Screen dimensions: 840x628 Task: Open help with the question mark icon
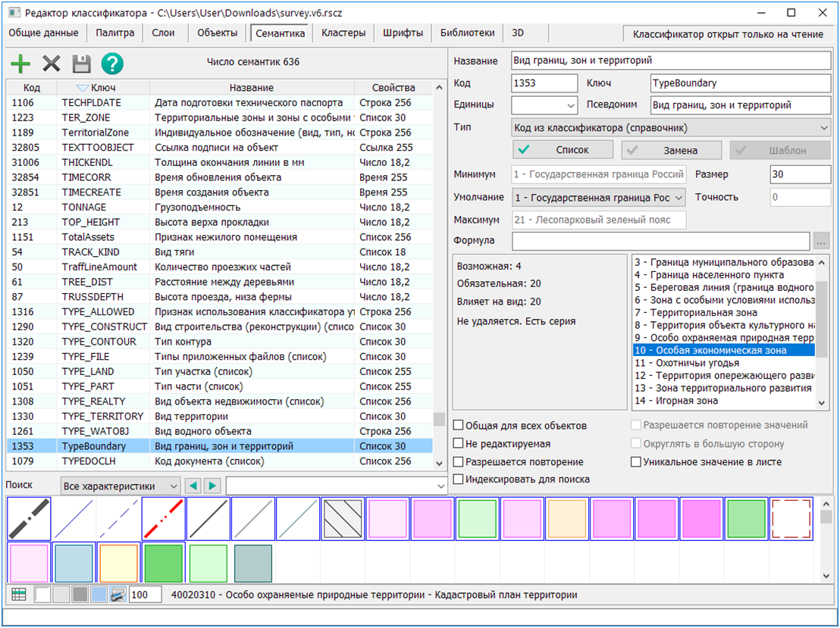(x=112, y=64)
